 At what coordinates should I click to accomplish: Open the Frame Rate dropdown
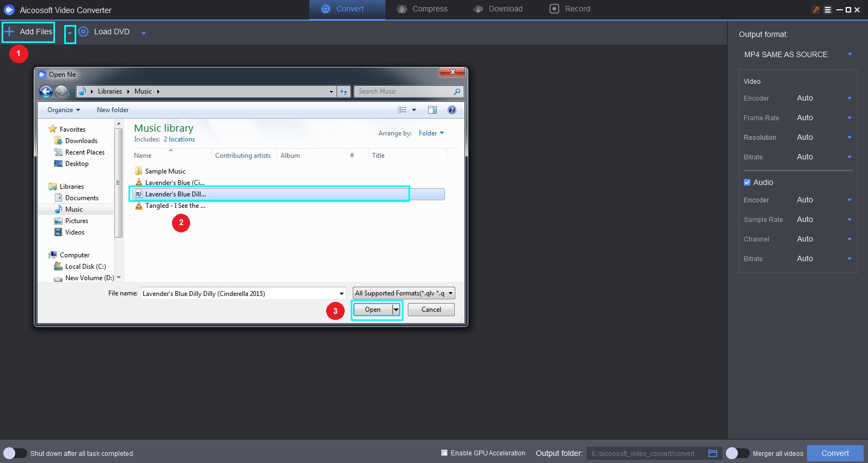click(x=824, y=118)
